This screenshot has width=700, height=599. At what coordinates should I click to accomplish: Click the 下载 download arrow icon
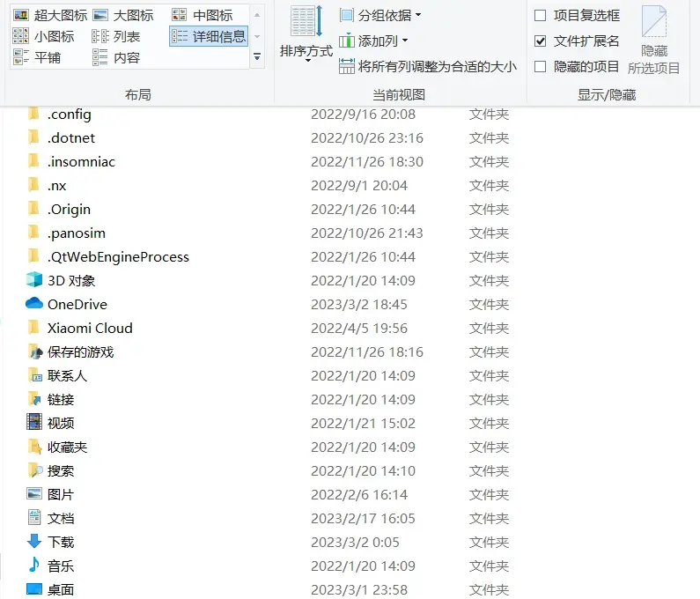[x=34, y=542]
